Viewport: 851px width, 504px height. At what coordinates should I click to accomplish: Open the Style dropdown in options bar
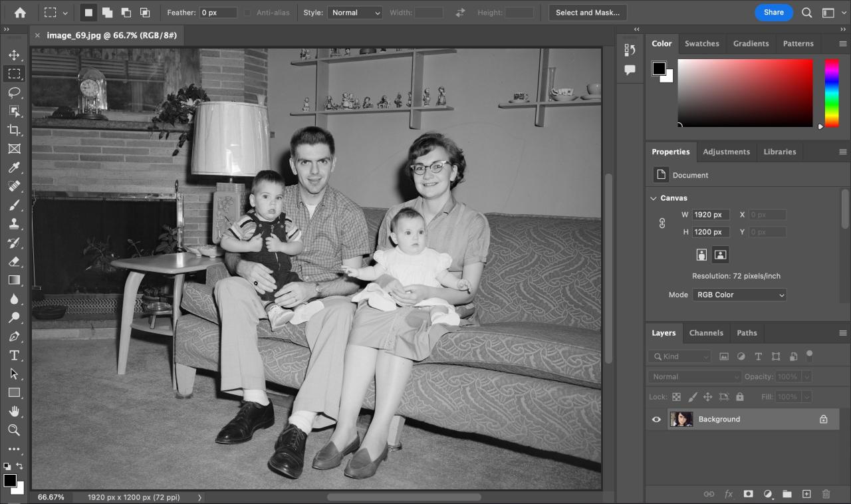[354, 12]
